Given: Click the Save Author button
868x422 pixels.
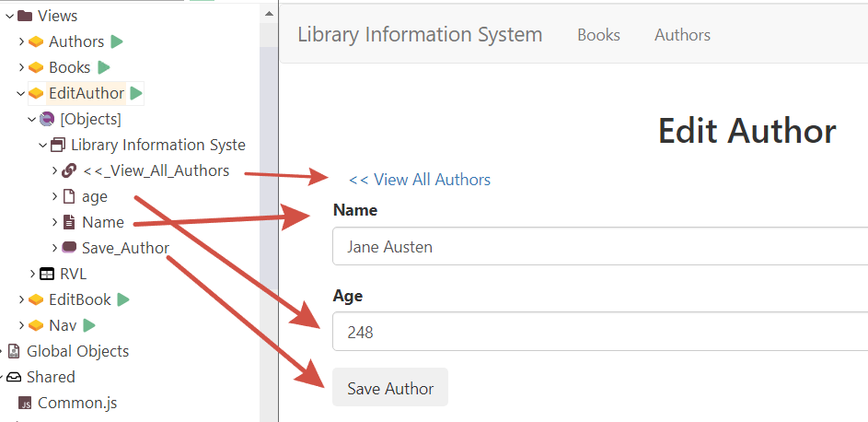Looking at the screenshot, I should pyautogui.click(x=390, y=387).
